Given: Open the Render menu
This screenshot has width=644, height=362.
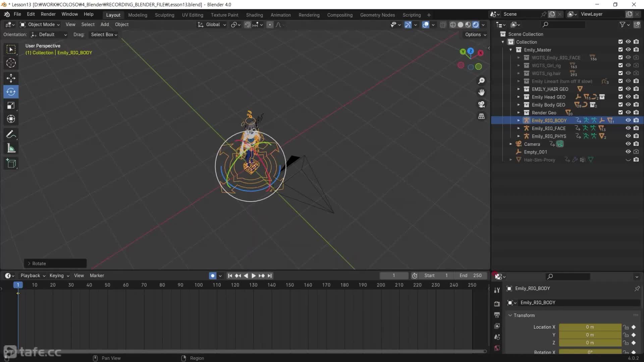Looking at the screenshot, I should point(48,14).
